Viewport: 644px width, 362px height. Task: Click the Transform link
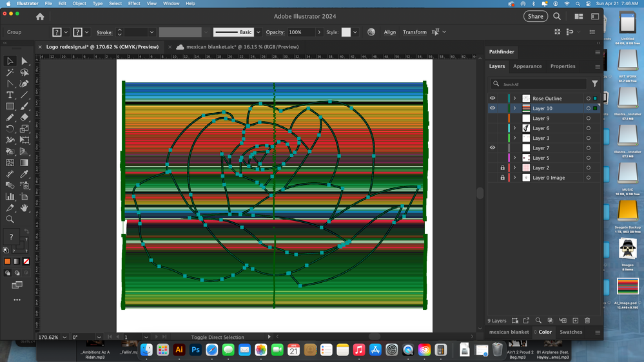pos(415,32)
